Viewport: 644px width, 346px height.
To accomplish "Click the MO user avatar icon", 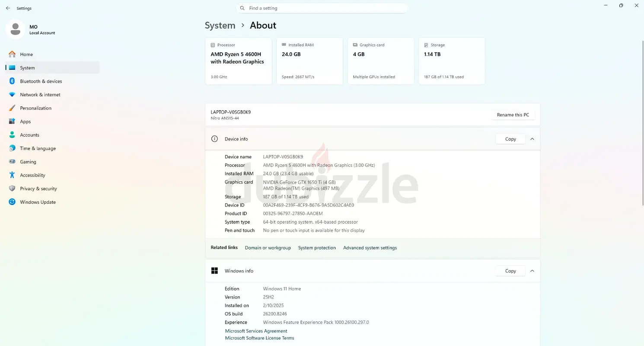I will pyautogui.click(x=16, y=29).
